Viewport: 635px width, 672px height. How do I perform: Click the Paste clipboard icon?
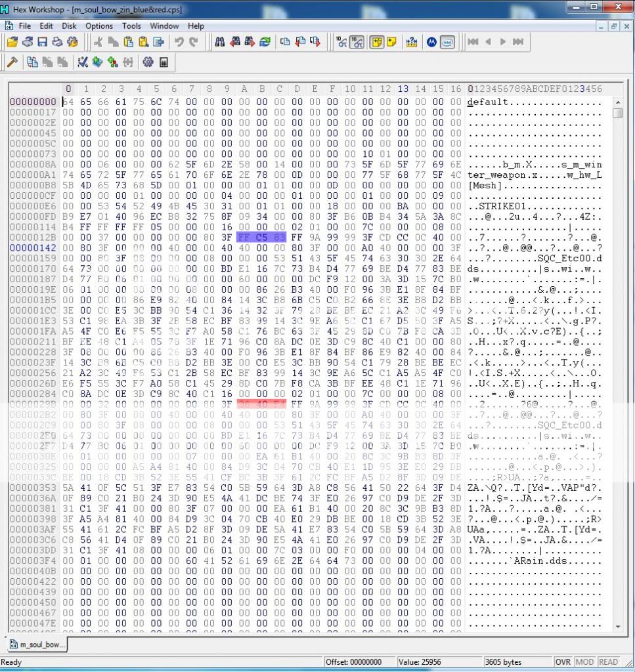(128, 42)
